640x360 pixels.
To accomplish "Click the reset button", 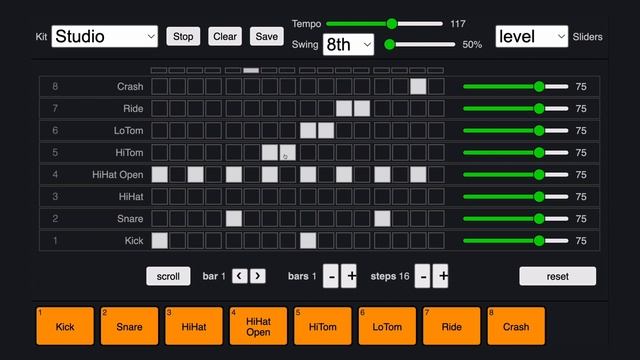I will (x=558, y=276).
